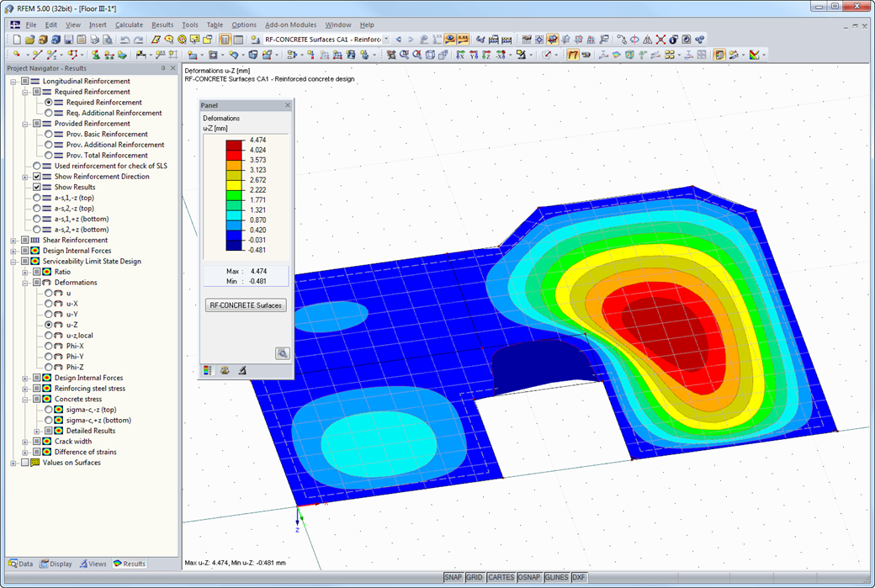Select the color scale tab at Panel bottom
875x588 pixels.
coord(206,370)
